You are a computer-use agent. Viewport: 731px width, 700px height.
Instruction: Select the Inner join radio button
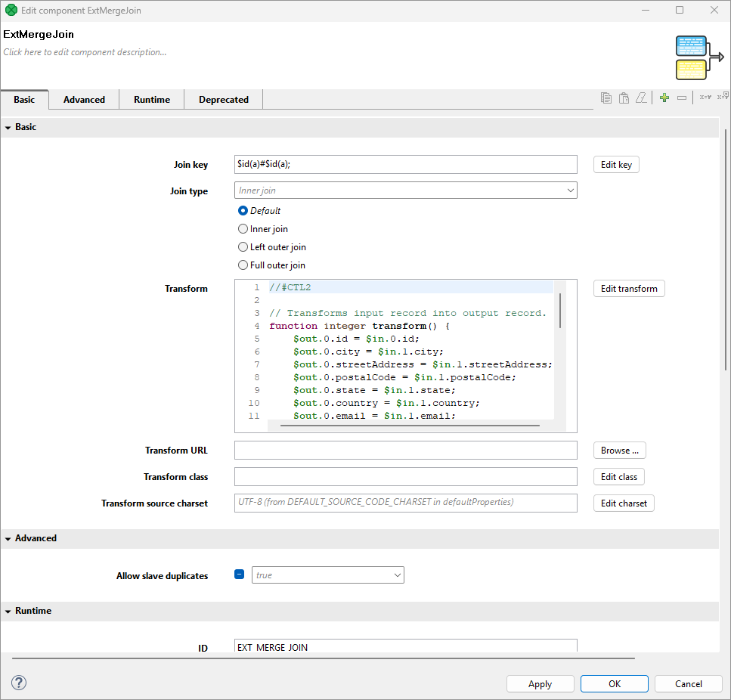[x=243, y=229]
